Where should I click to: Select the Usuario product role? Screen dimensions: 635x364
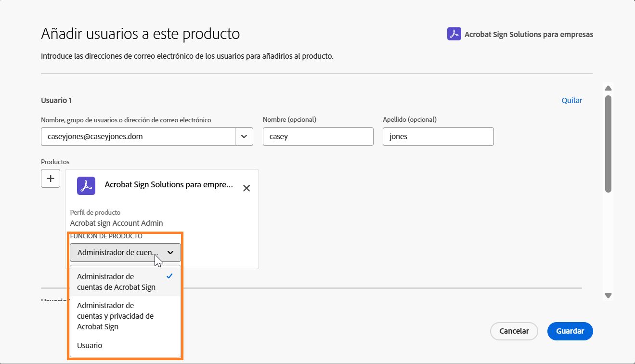(89, 345)
